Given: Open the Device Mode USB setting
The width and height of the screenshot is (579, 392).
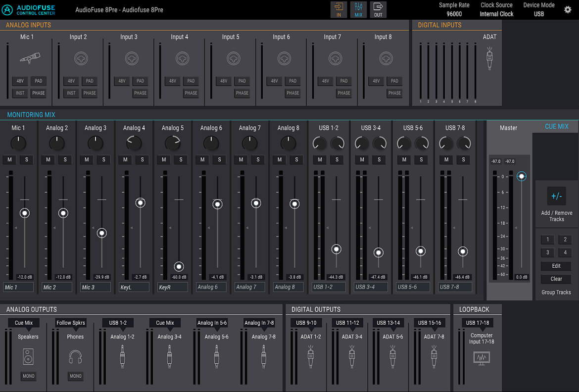Looking at the screenshot, I should point(539,9).
